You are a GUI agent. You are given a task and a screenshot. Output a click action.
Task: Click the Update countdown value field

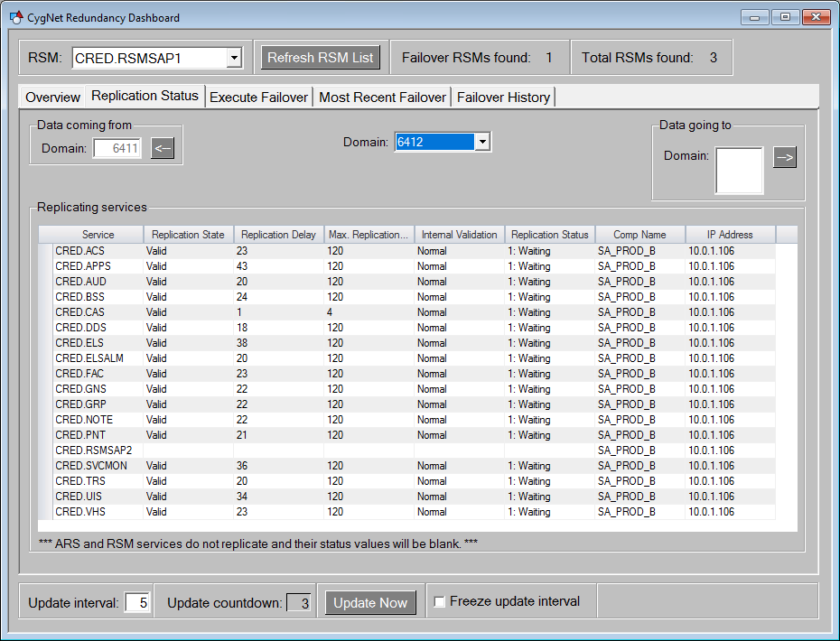tap(298, 603)
